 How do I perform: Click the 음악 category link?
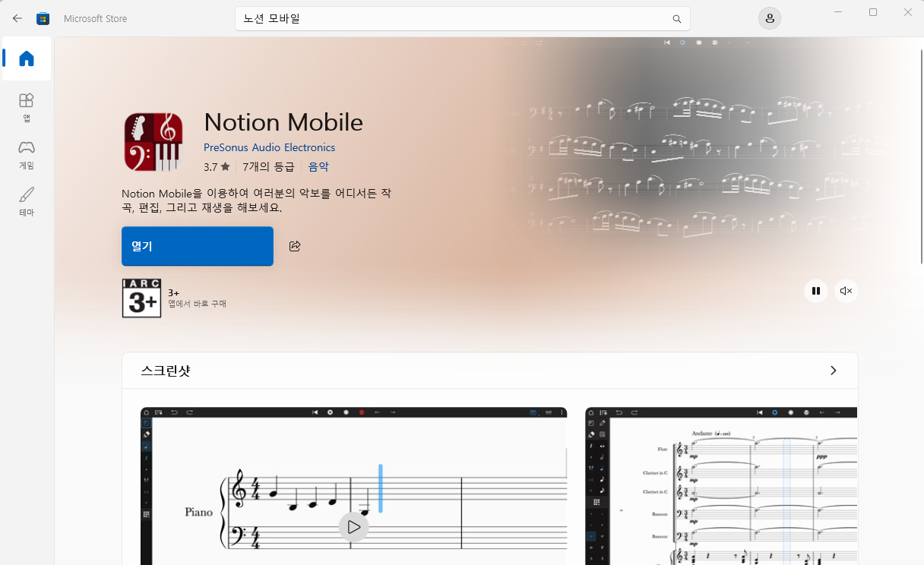click(x=318, y=167)
